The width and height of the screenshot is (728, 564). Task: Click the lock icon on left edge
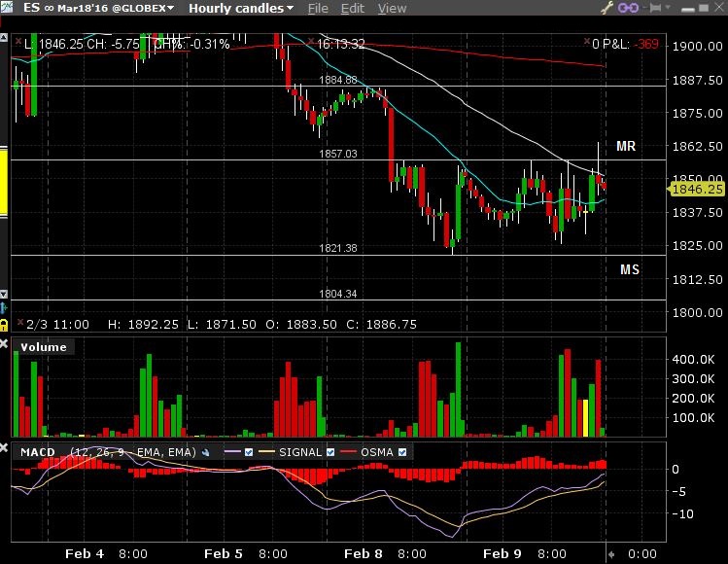[x=5, y=323]
